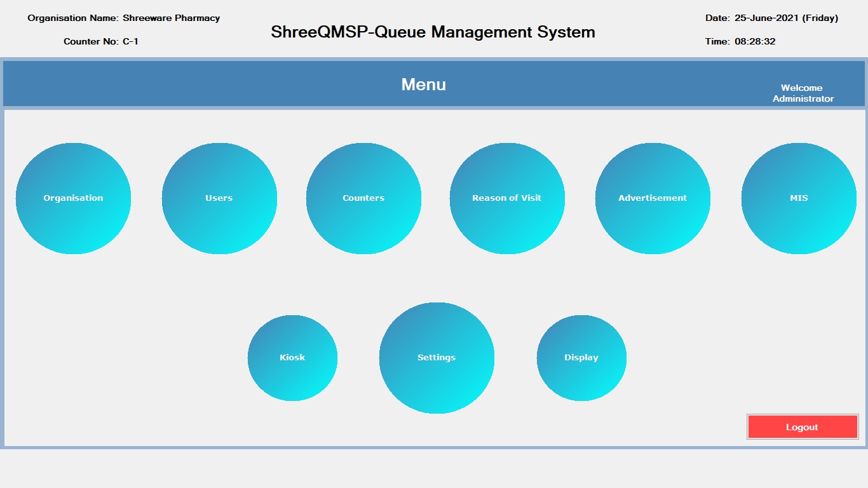
Task: Open Reason of Visit module
Action: coord(507,198)
